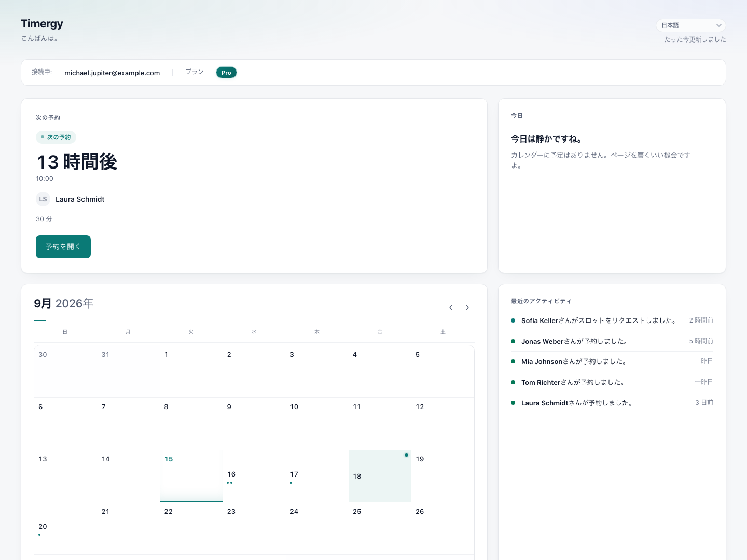Click the 5 時間前 timestamp
Screen dimensions: 747x560
click(x=701, y=341)
